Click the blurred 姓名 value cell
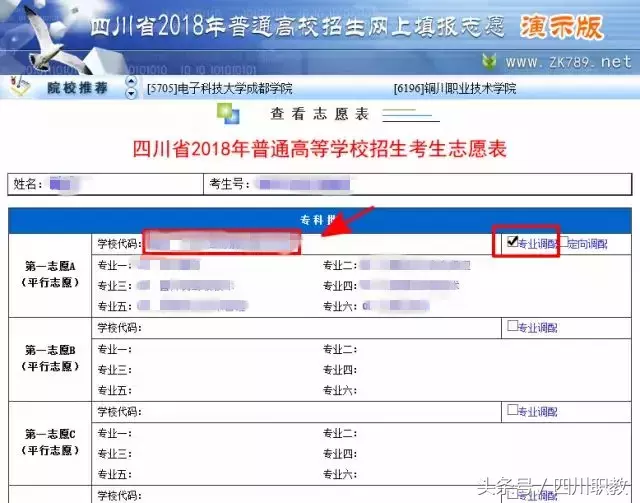Image resolution: width=640 pixels, height=503 pixels. coord(63,184)
